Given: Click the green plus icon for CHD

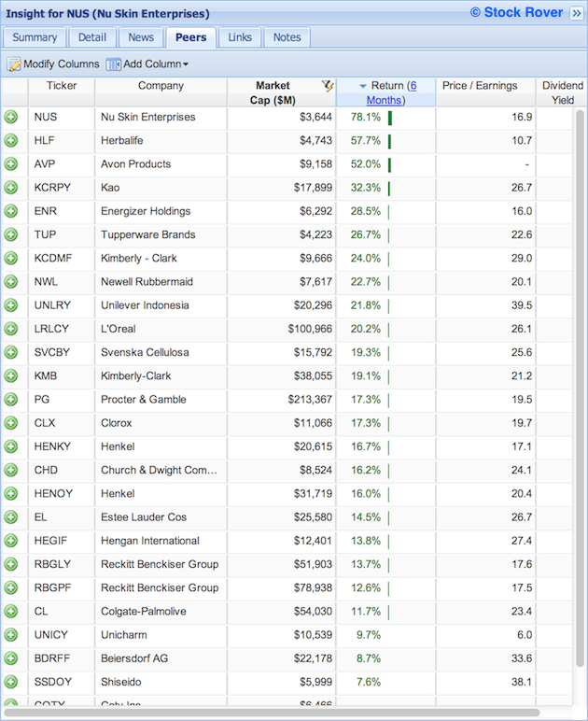Looking at the screenshot, I should (10, 470).
